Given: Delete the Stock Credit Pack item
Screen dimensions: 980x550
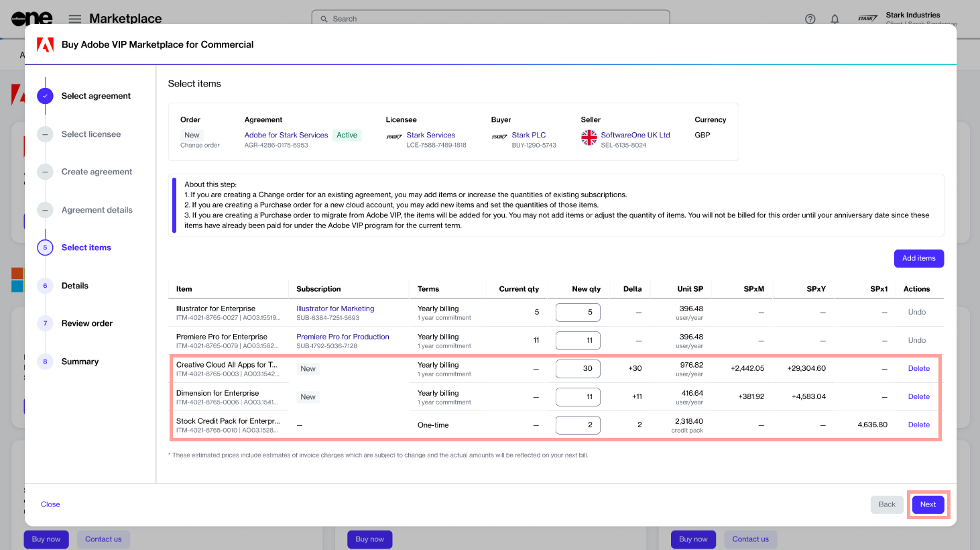Looking at the screenshot, I should click(x=918, y=425).
